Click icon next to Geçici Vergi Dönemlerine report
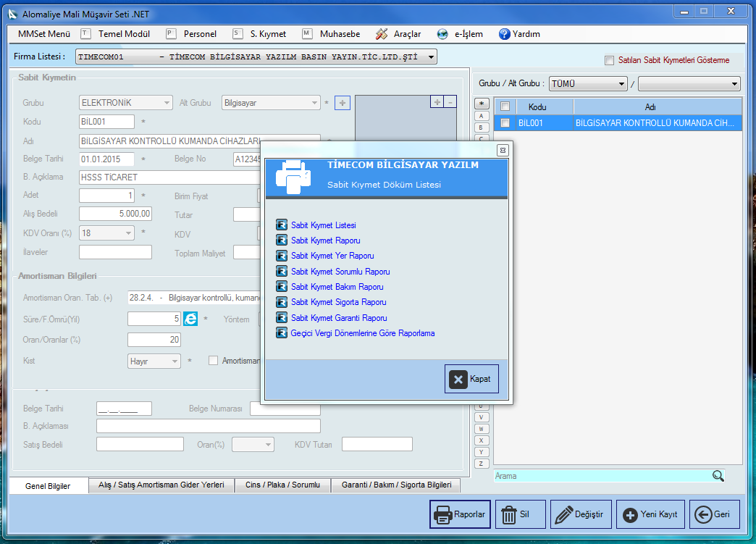The height and width of the screenshot is (544, 756). (x=282, y=332)
